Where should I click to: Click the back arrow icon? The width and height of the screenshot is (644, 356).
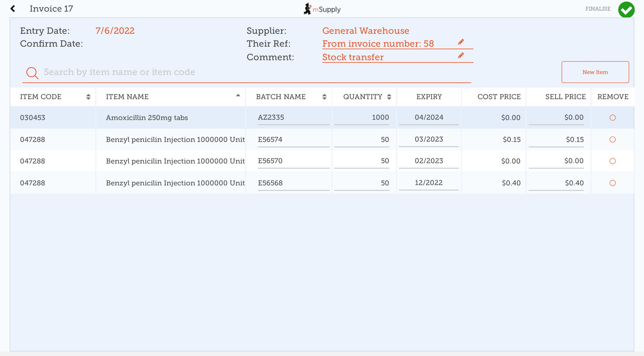(13, 9)
